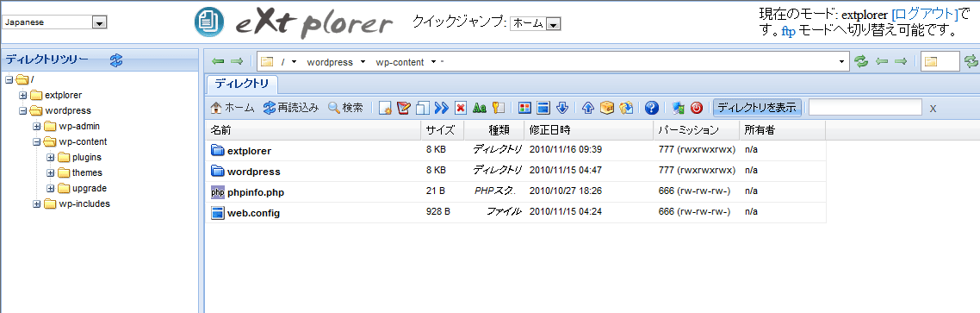This screenshot has width=980, height=313.
Task: Sort by the 修正日時 column header
Action: [x=589, y=130]
